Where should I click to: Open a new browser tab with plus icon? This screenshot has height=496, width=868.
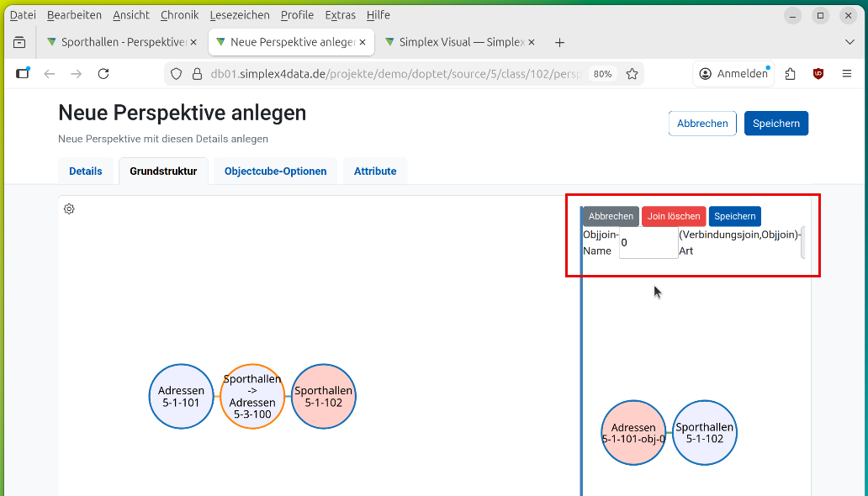coord(559,42)
